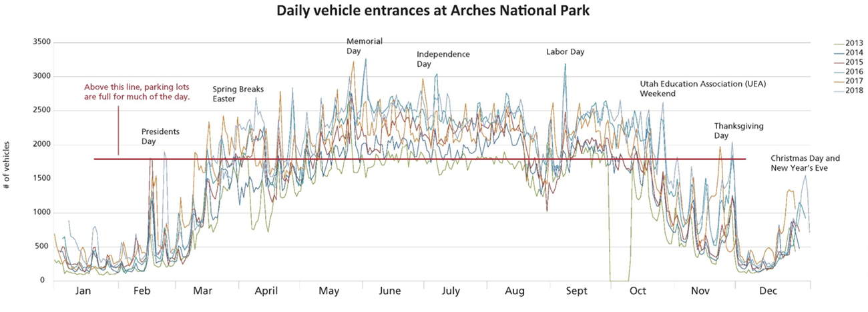Click the July month label
The height and width of the screenshot is (312, 868).
click(451, 292)
